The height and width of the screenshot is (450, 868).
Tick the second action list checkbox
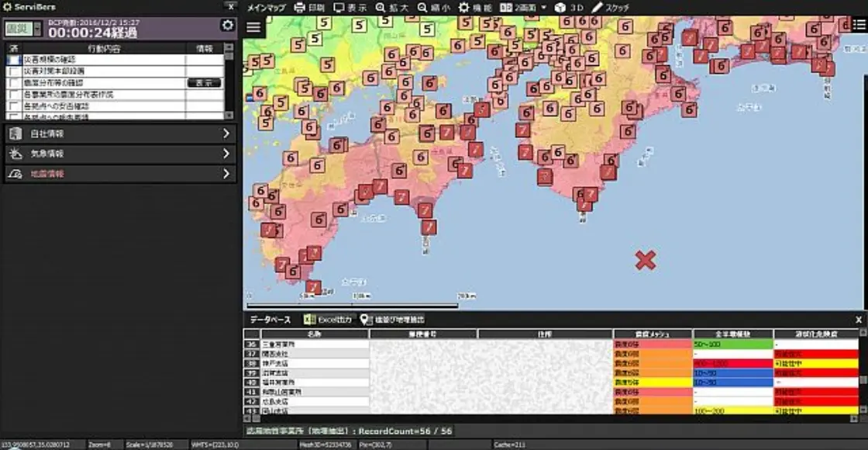15,71
